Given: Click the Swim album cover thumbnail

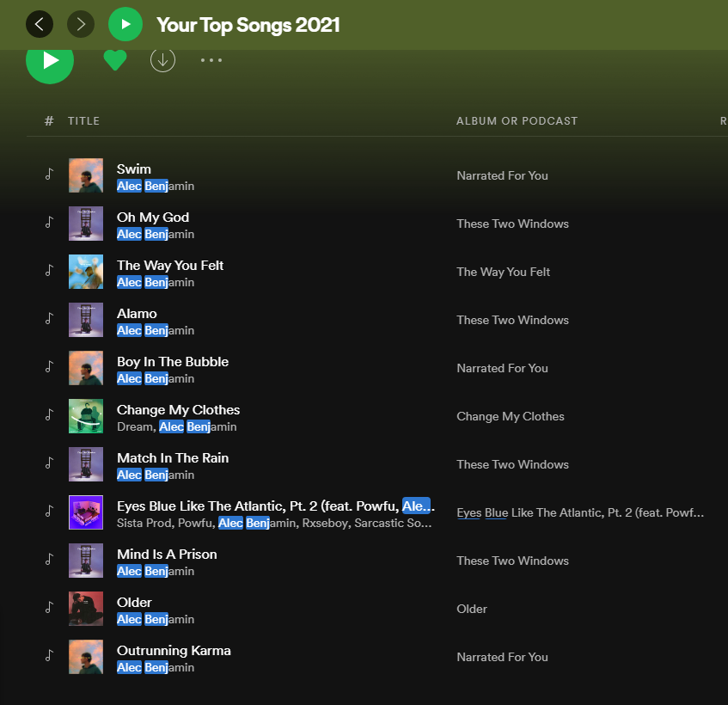Looking at the screenshot, I should pos(86,175).
